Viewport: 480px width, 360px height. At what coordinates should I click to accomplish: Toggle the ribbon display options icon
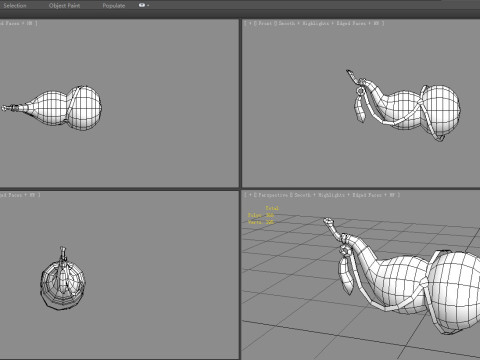[x=143, y=5]
